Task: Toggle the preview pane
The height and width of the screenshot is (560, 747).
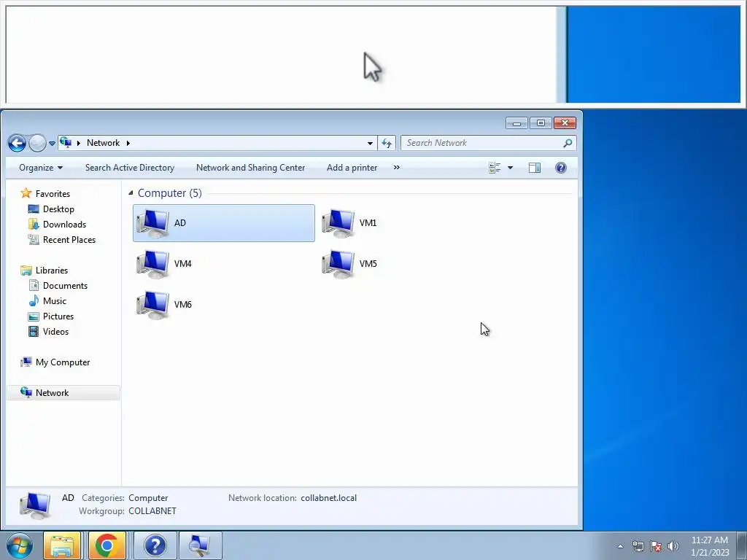Action: (x=535, y=168)
